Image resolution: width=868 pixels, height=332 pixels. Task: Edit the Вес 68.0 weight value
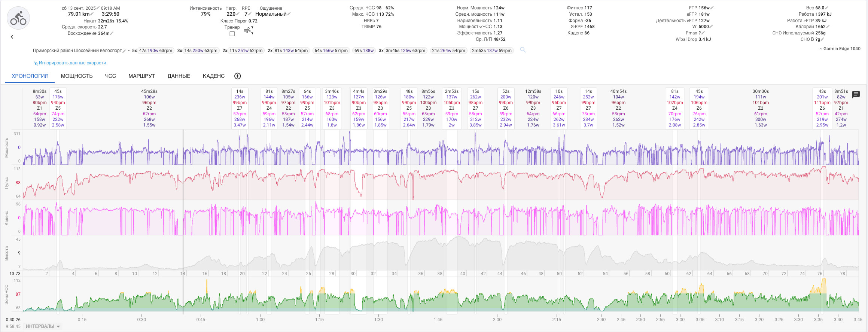point(826,8)
